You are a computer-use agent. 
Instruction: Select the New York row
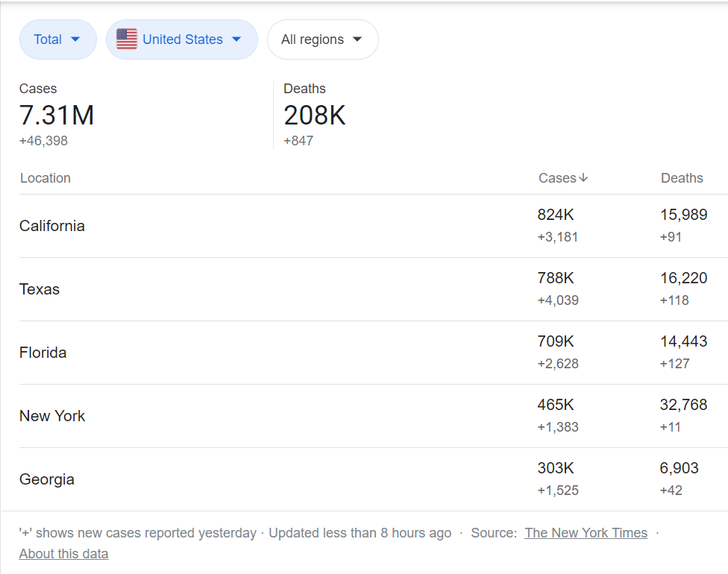coord(373,416)
